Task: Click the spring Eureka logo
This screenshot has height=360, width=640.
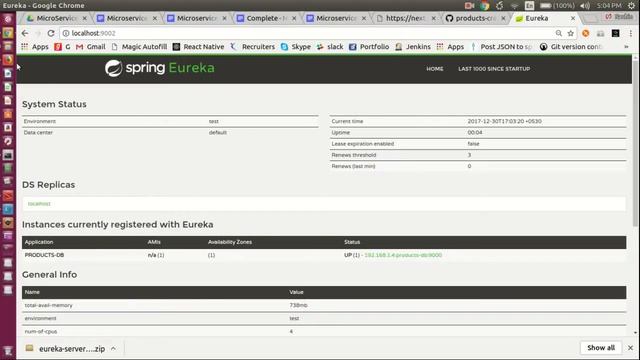Action: pos(160,68)
